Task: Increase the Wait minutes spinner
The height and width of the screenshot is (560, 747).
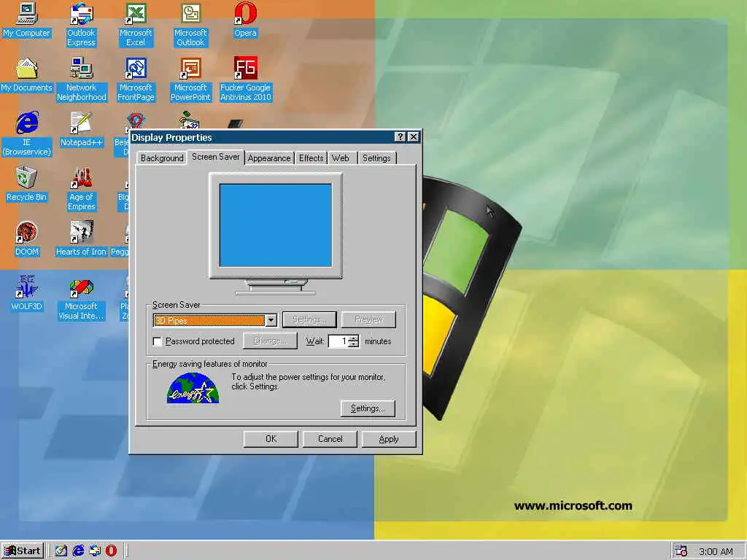Action: tap(354, 338)
